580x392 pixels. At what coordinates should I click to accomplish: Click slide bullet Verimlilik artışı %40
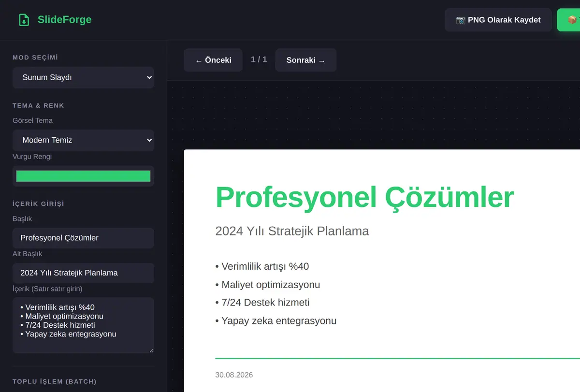click(262, 266)
